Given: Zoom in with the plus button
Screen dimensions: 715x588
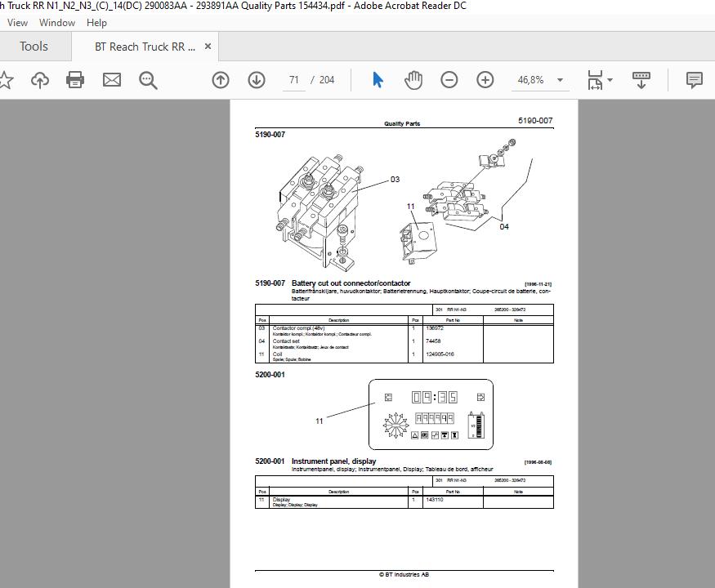Looking at the screenshot, I should [485, 80].
